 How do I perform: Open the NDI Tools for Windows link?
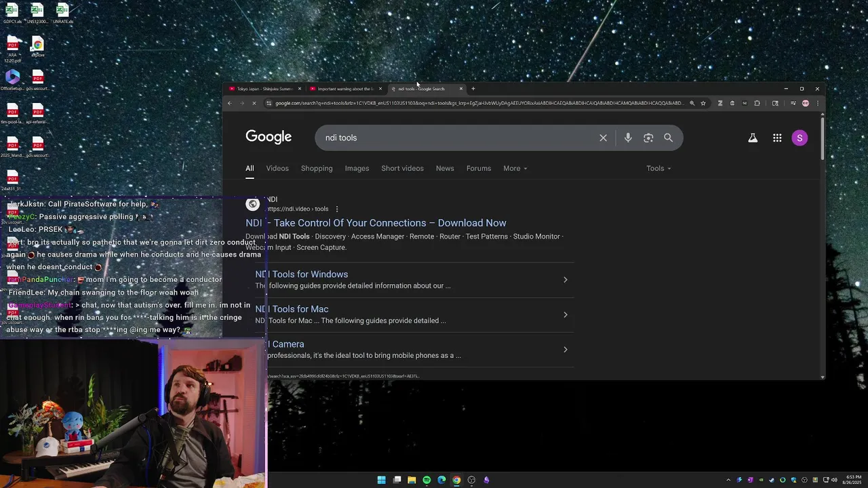[x=302, y=274]
